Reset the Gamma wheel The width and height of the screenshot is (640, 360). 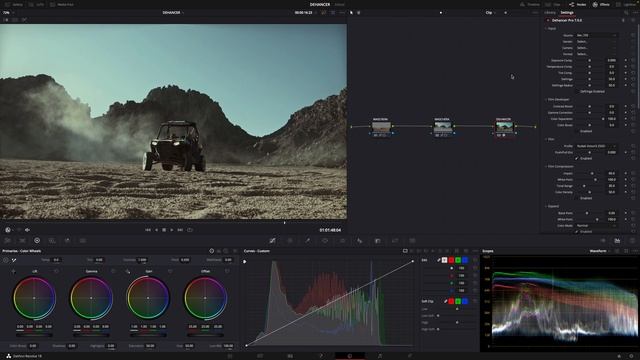click(x=113, y=271)
